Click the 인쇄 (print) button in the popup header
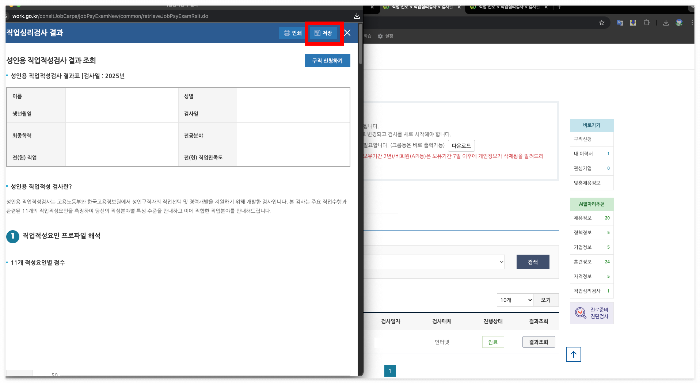This screenshot has height=383, width=700. click(293, 33)
